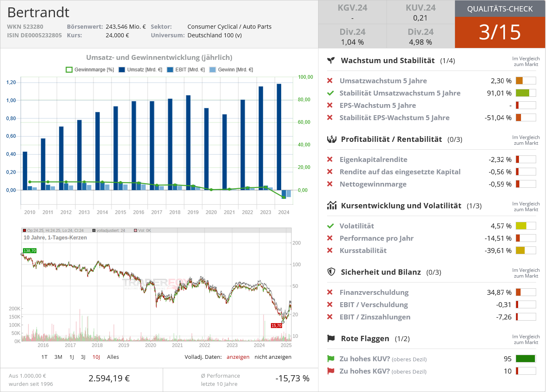Image resolution: width=546 pixels, height=392 pixels.
Task: Click the 138,70 high price marker
Action: [x=30, y=251]
